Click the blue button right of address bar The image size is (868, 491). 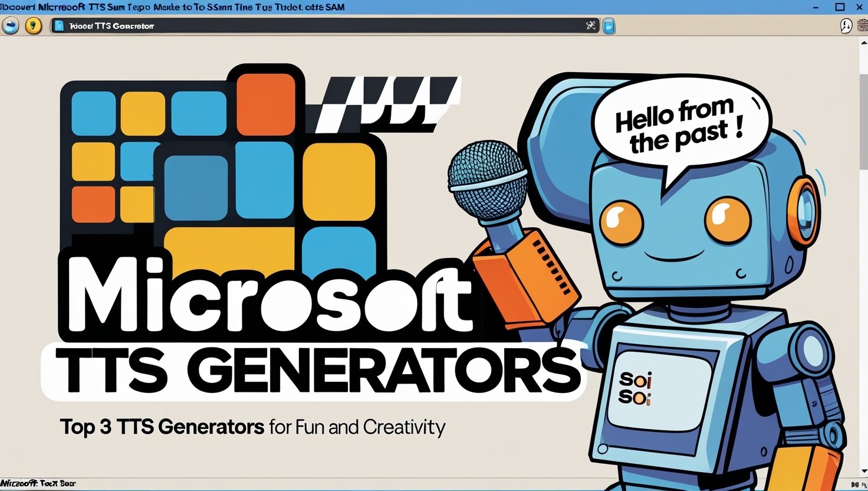click(x=609, y=26)
